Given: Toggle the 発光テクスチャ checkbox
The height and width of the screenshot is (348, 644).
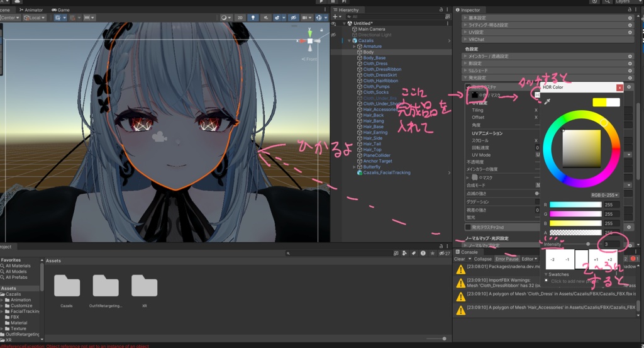Looking at the screenshot, I should point(468,87).
